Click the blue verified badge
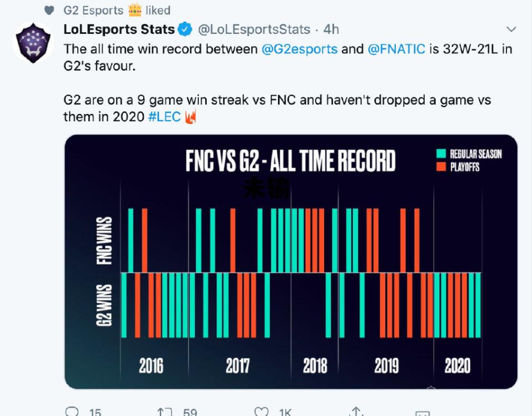Viewport: 532px width, 416px height. 185,29
